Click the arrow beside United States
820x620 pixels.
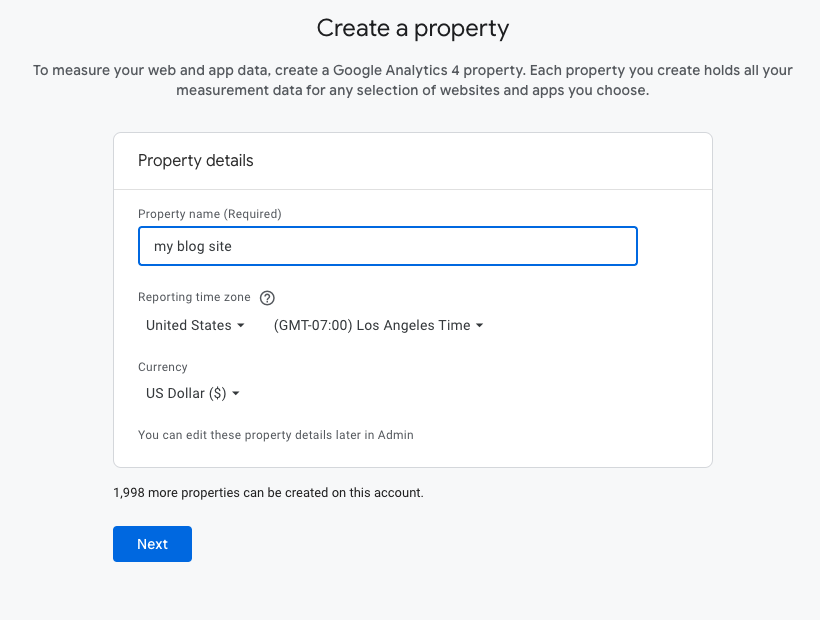tap(241, 326)
